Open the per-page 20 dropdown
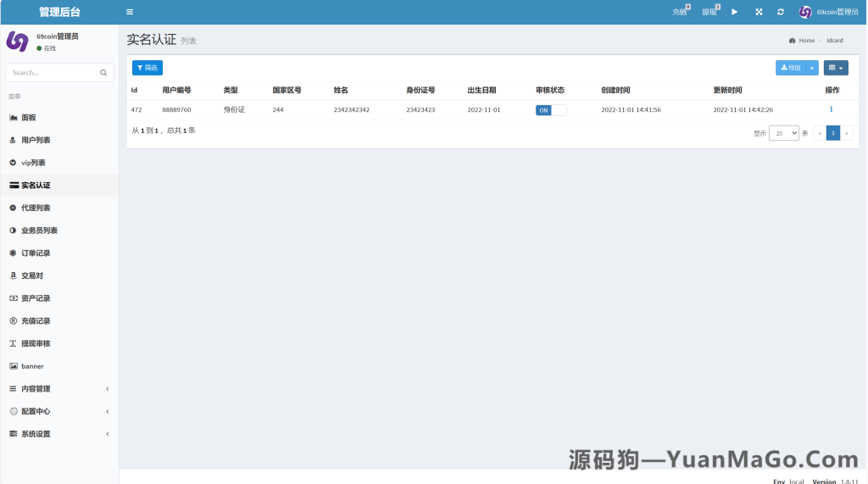 pos(784,133)
